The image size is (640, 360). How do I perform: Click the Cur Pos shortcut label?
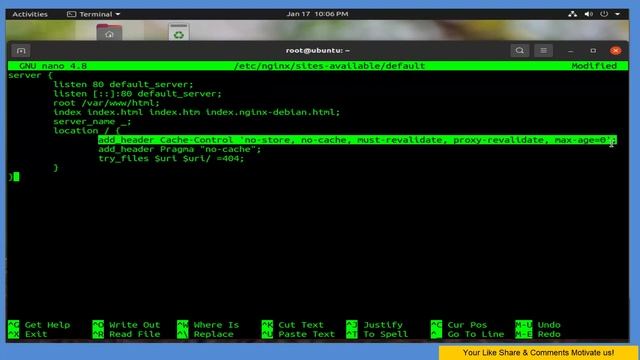pos(467,325)
